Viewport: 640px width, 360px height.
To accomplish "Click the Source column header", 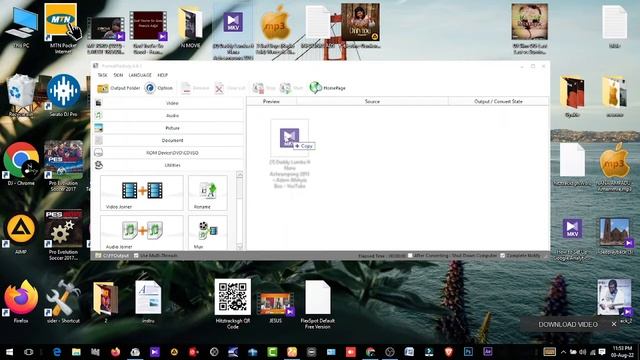I will tap(372, 101).
